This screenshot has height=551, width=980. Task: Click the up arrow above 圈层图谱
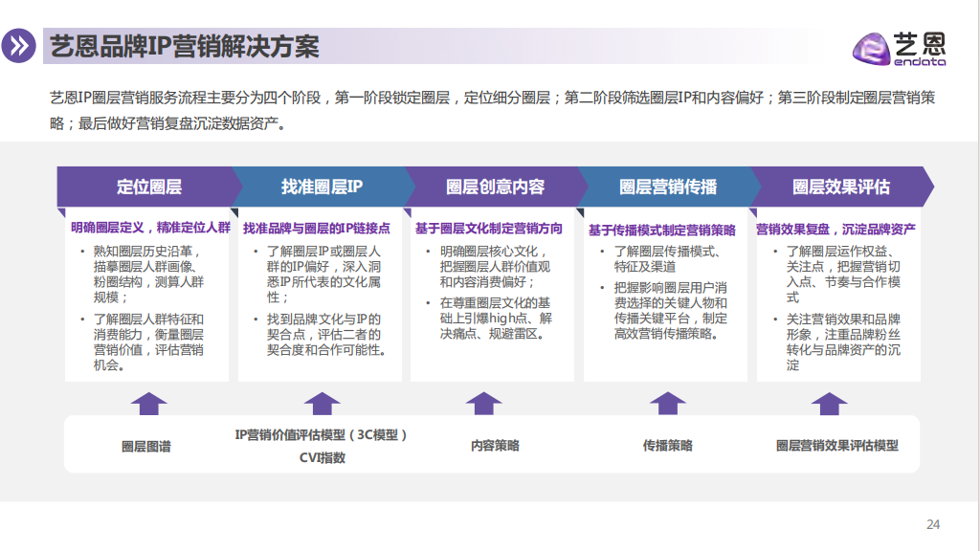pos(148,404)
